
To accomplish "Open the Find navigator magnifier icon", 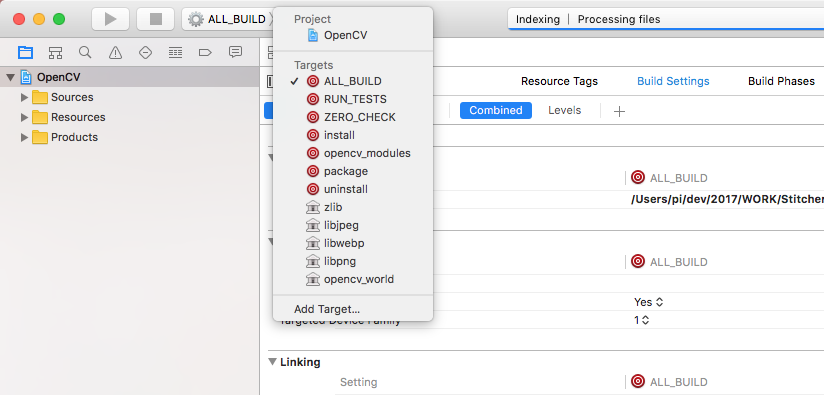I will point(85,52).
